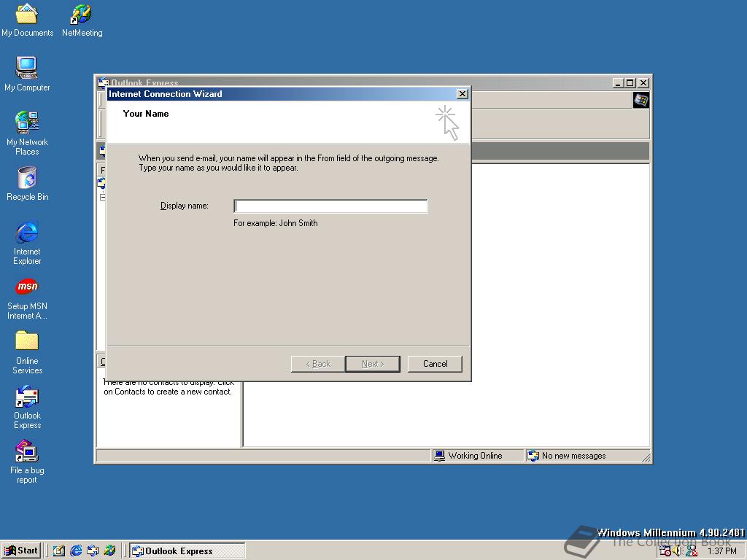This screenshot has height=560, width=747.
Task: Click the 'Display name:' label
Action: click(x=185, y=206)
